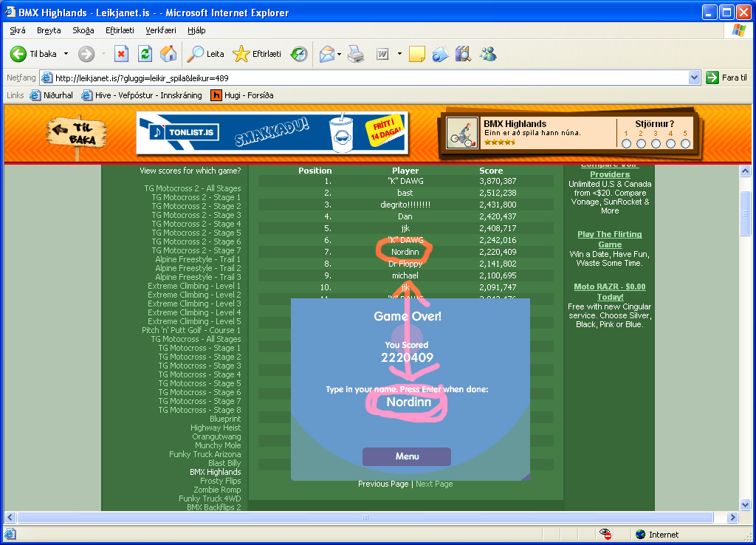Expand the Forward button history dropdown

click(103, 54)
